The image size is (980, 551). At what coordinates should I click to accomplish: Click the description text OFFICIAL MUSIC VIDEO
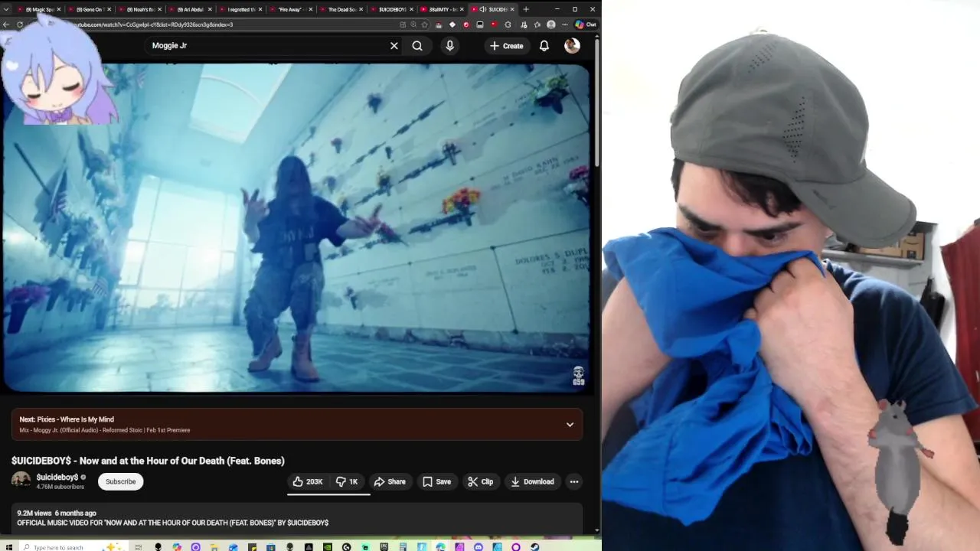172,523
